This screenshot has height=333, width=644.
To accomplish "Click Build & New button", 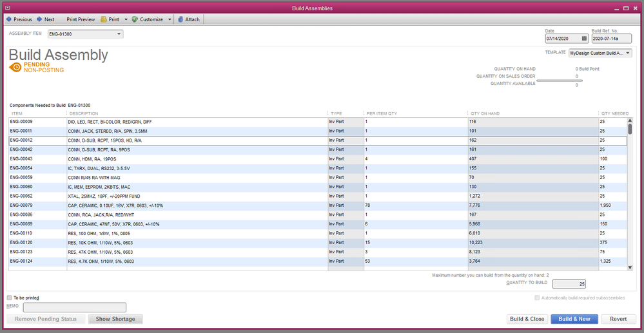I will pyautogui.click(x=574, y=319).
